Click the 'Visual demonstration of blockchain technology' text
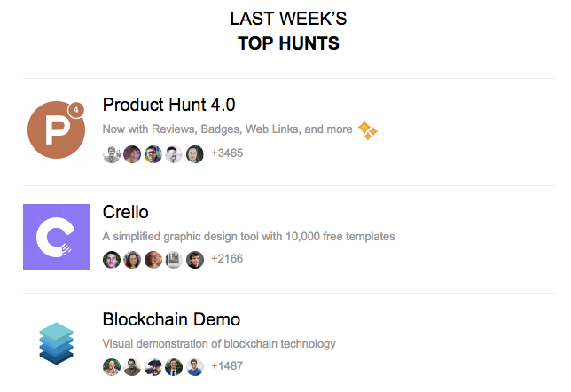This screenshot has height=392, width=571. (x=219, y=344)
